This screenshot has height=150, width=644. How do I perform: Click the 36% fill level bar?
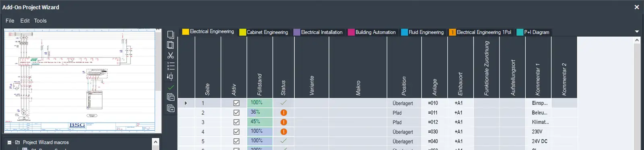point(260,112)
